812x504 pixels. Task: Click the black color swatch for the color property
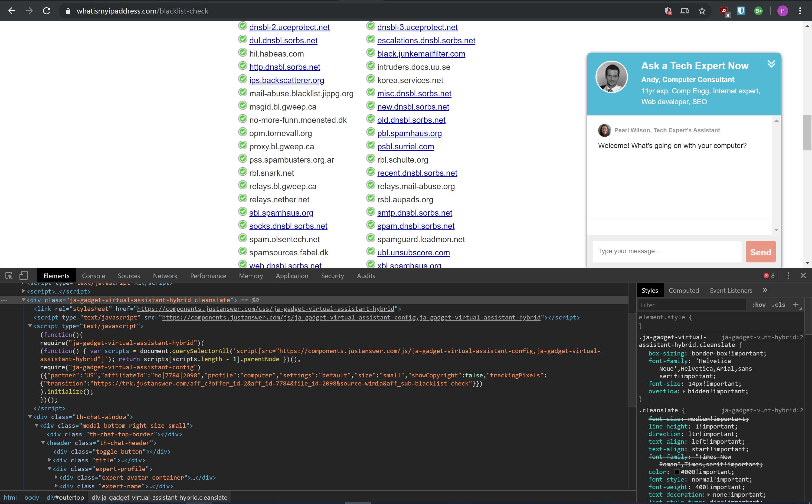click(x=677, y=472)
